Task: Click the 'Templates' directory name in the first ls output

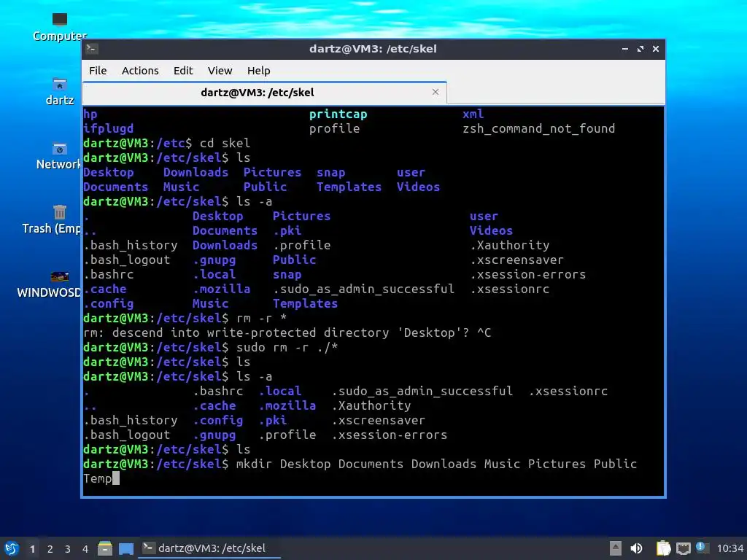Action: [x=349, y=187]
